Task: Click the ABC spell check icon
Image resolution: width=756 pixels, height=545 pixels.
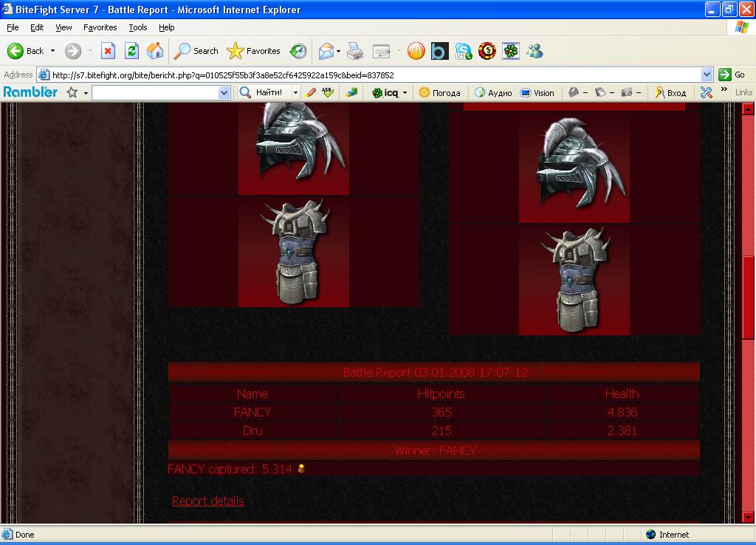Action: (327, 92)
